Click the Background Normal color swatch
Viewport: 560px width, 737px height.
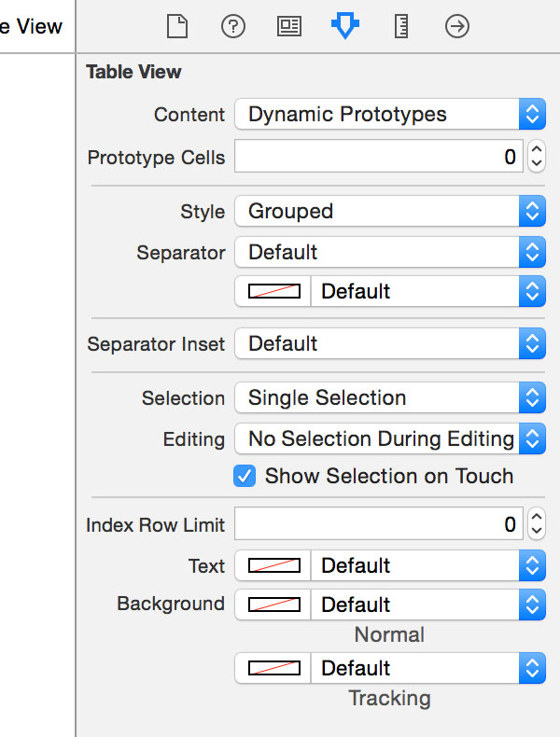273,605
